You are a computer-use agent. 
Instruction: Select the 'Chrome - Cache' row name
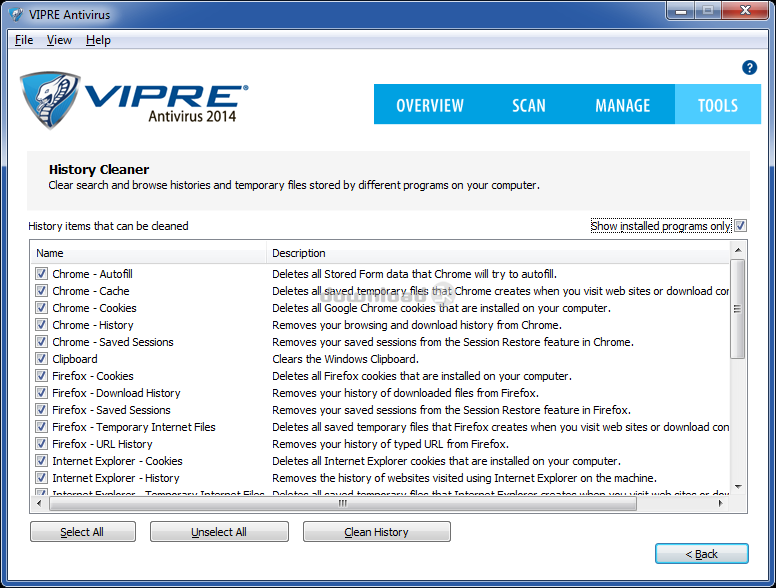point(91,291)
